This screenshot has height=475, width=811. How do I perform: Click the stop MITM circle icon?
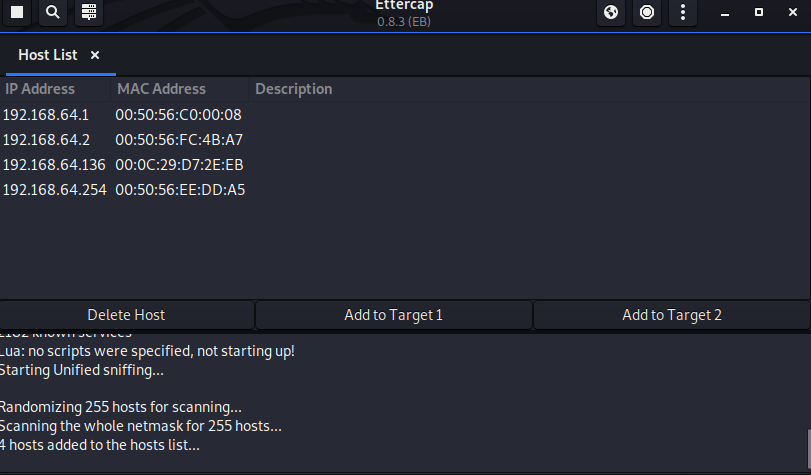(x=647, y=12)
